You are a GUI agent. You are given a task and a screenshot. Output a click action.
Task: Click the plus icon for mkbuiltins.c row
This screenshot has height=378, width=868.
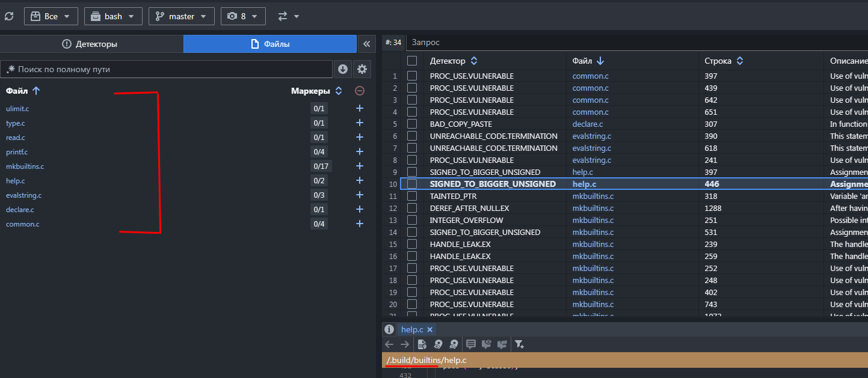(x=360, y=166)
